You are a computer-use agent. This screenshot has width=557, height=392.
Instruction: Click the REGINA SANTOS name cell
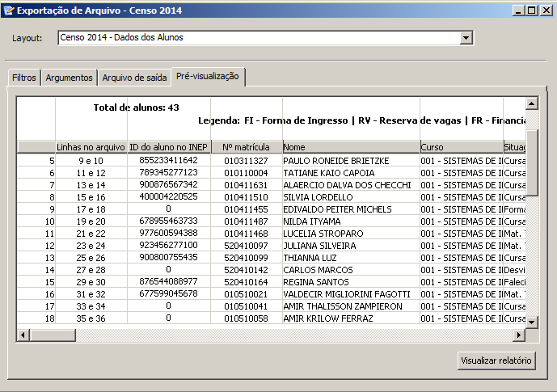[x=350, y=282]
